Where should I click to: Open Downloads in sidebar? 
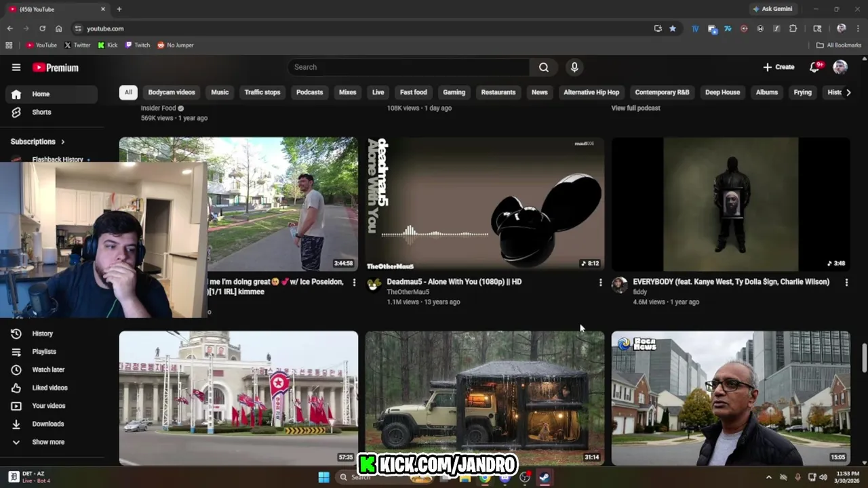pyautogui.click(x=51, y=424)
